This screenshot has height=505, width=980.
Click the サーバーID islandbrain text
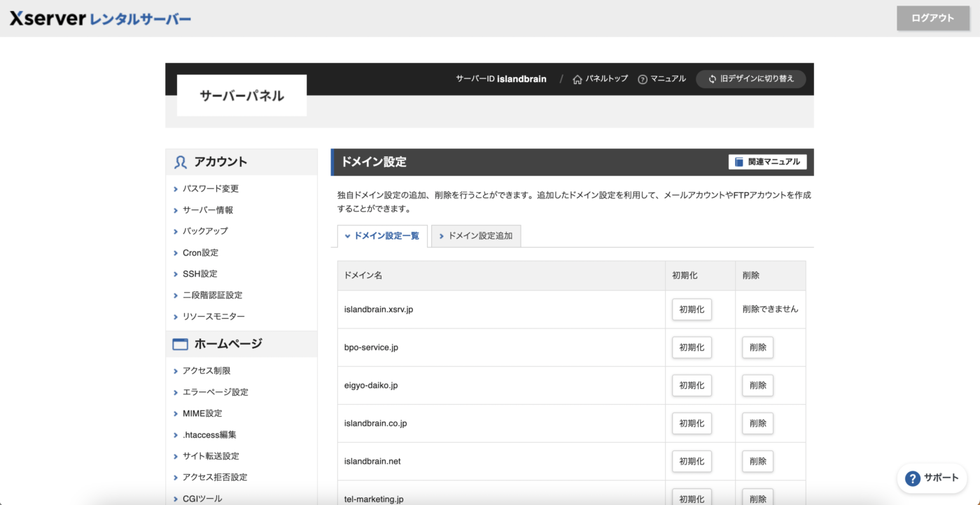click(501, 79)
